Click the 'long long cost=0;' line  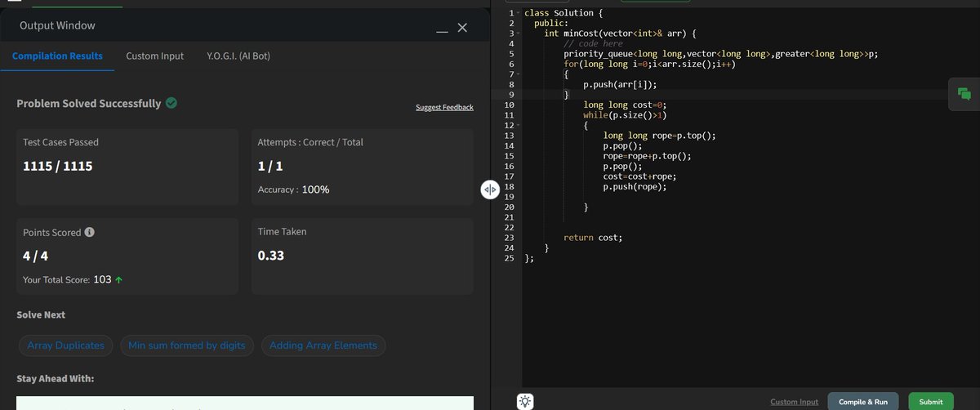pyautogui.click(x=625, y=105)
